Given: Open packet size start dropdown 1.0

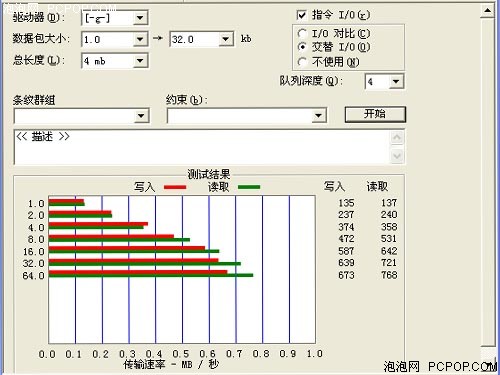Looking at the screenshot, I should click(140, 40).
